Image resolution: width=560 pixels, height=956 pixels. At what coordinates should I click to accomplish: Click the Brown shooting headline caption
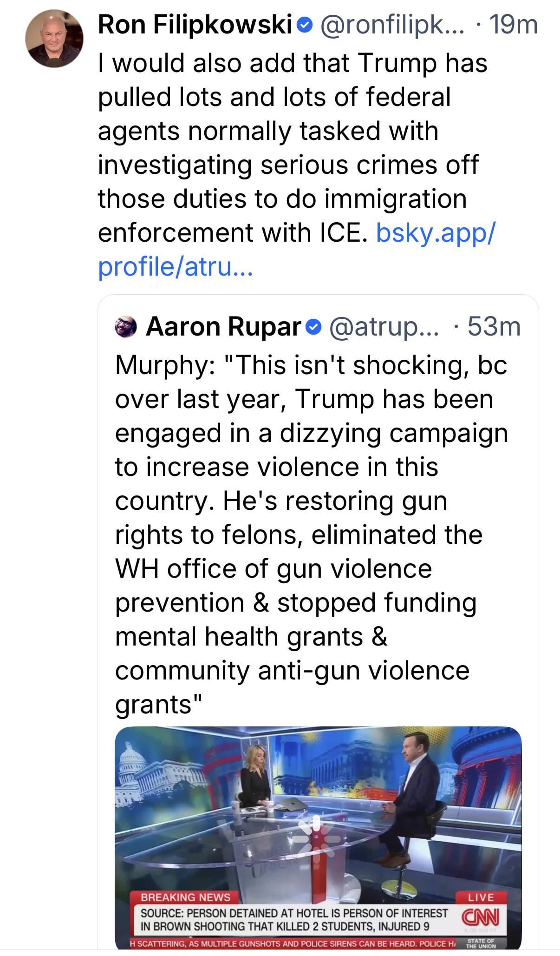(x=294, y=919)
